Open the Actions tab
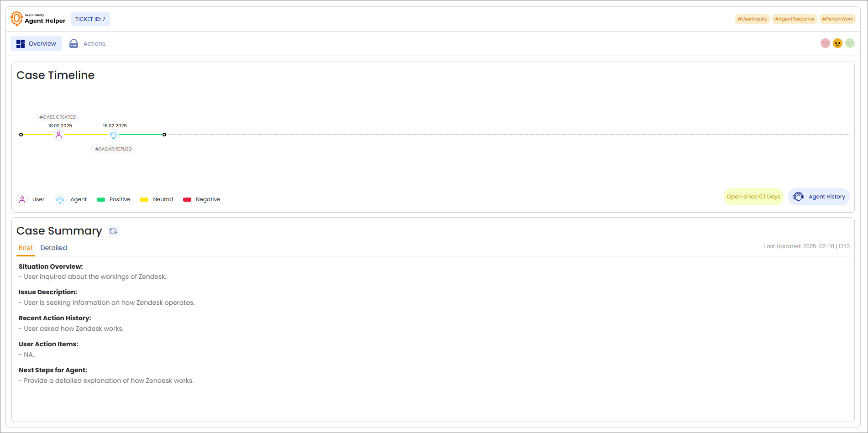868x433 pixels. tap(94, 44)
